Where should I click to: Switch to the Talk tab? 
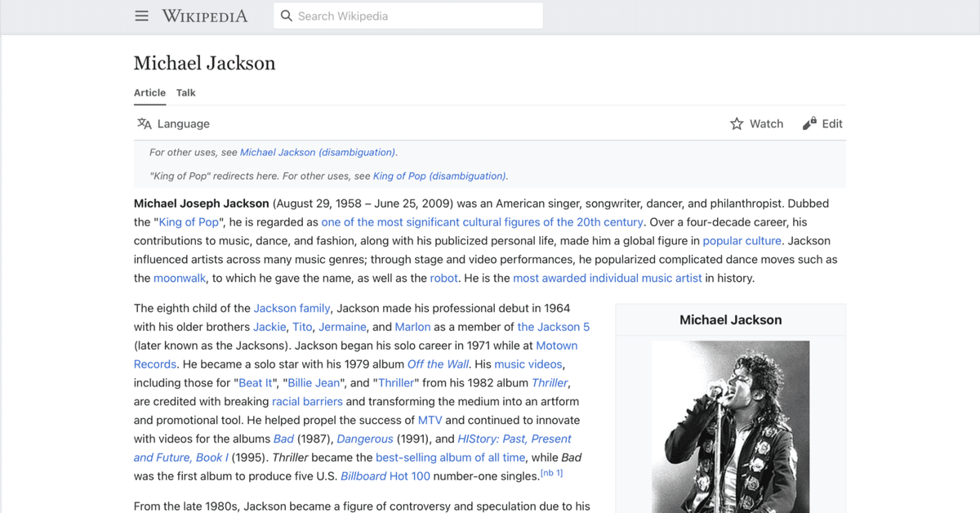click(x=186, y=92)
